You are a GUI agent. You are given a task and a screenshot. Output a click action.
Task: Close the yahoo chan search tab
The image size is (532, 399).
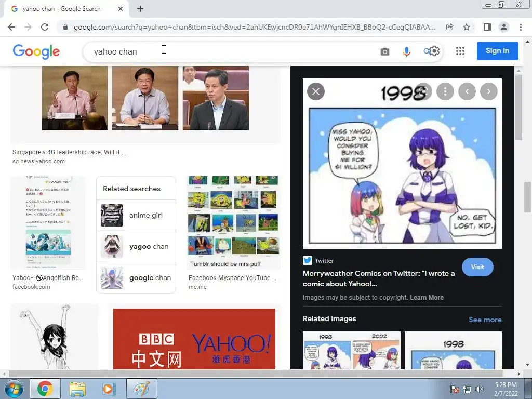pos(121,9)
